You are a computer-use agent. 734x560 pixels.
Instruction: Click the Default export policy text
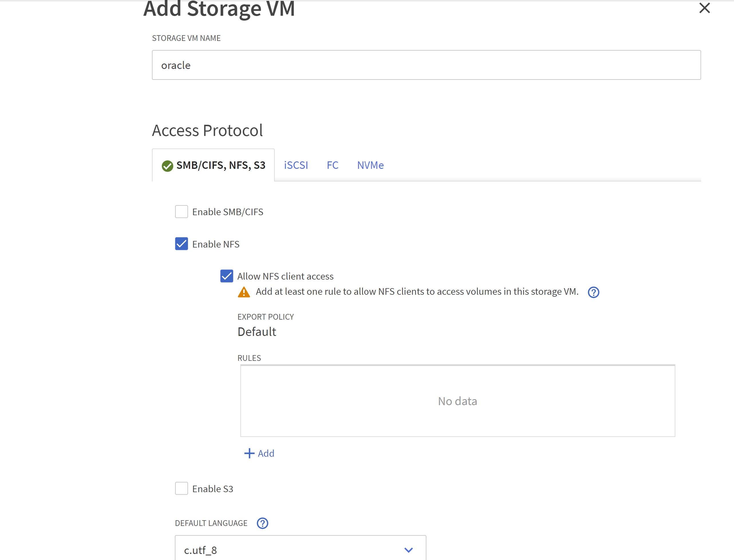coord(257,332)
